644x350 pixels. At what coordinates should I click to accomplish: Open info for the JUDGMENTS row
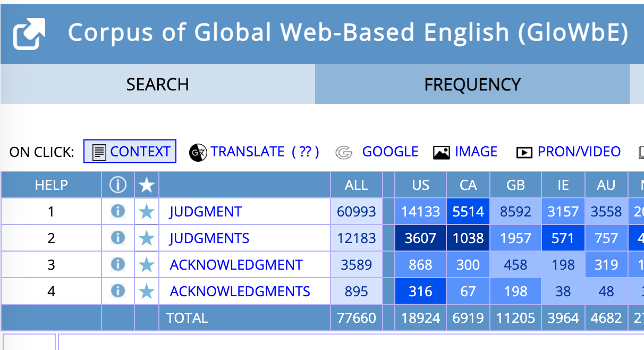click(118, 238)
